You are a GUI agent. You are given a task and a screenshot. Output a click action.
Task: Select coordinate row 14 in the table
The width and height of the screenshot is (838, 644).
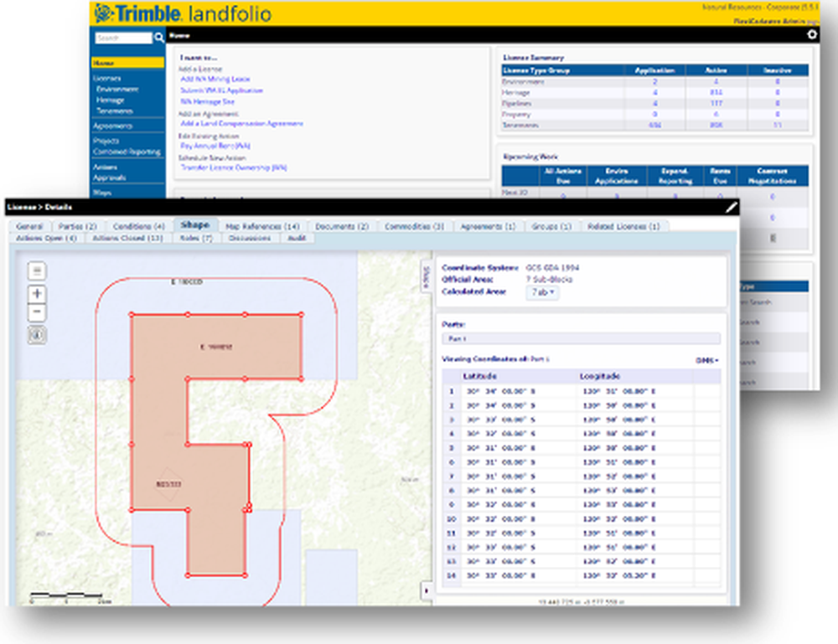pyautogui.click(x=582, y=575)
